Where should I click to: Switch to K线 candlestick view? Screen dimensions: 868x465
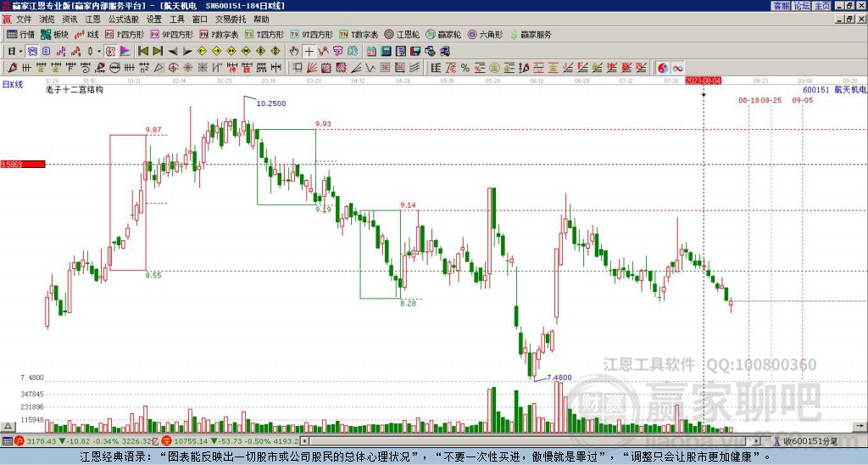coord(86,34)
